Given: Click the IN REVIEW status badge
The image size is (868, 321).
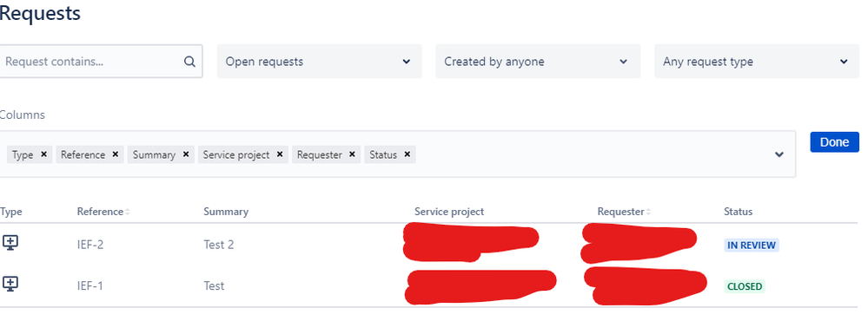Looking at the screenshot, I should (752, 246).
